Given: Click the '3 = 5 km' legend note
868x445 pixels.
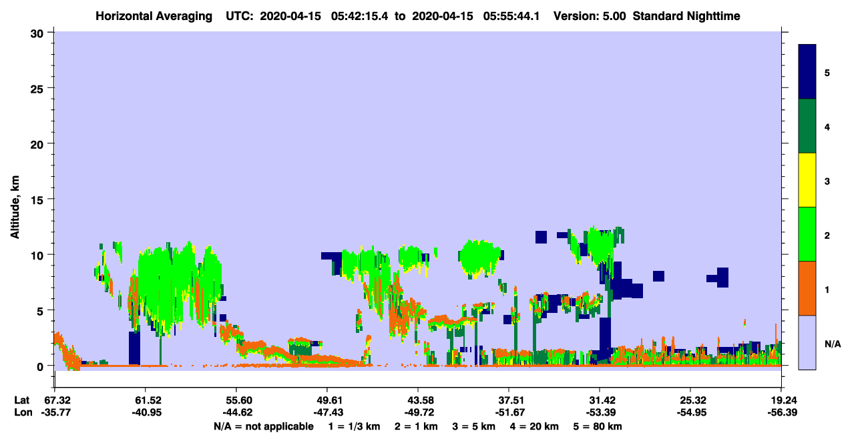Looking at the screenshot, I should 474,426.
